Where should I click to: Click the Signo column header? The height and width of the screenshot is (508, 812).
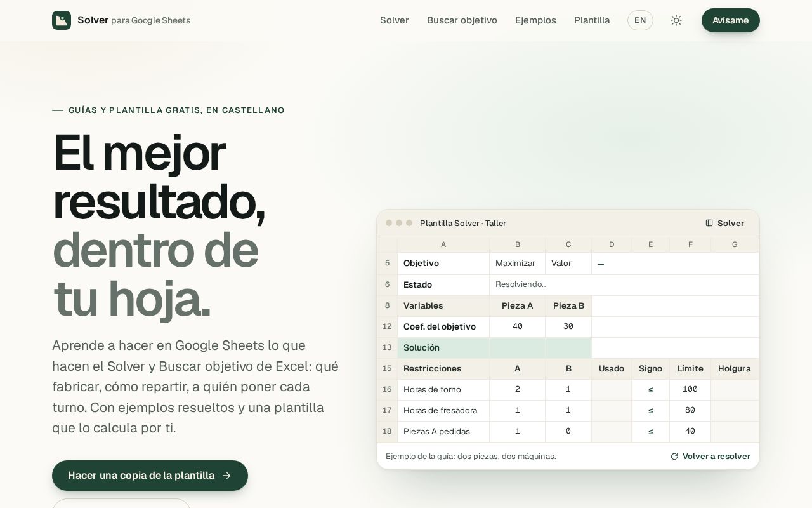pos(650,368)
